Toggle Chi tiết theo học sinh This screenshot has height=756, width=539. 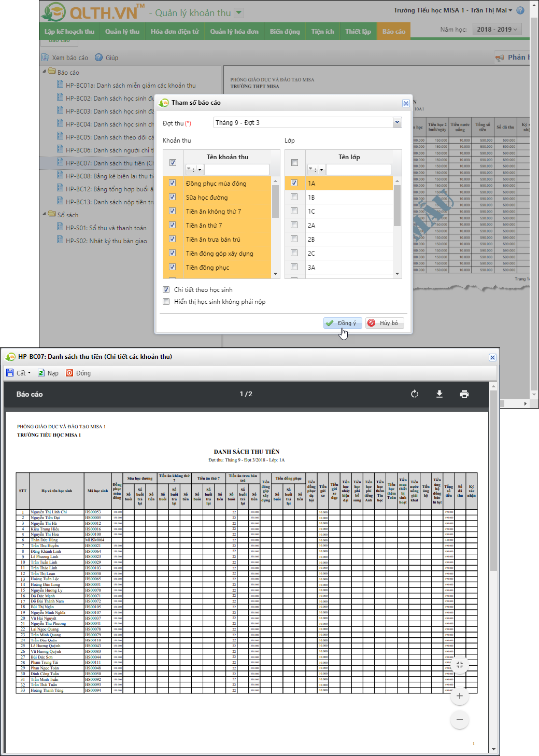[166, 290]
